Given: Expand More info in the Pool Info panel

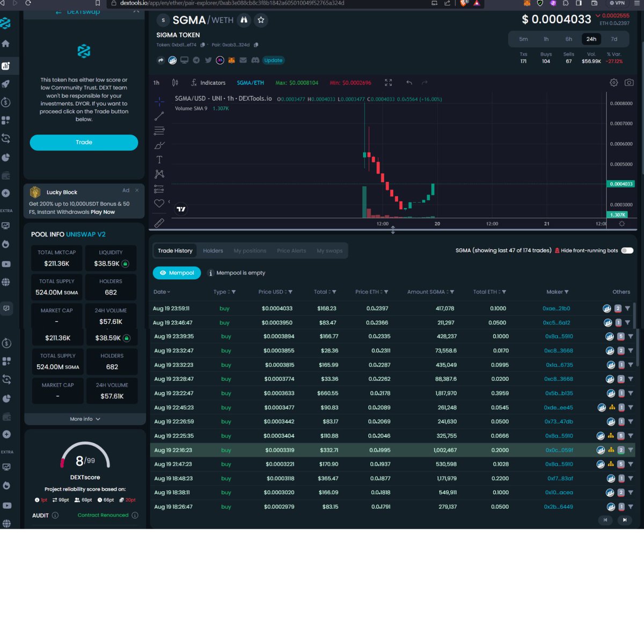Looking at the screenshot, I should click(84, 419).
